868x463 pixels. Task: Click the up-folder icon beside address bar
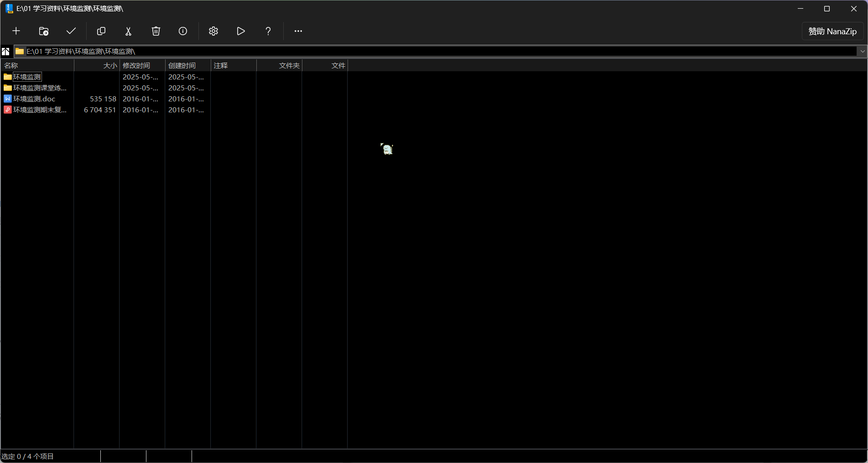(6, 51)
